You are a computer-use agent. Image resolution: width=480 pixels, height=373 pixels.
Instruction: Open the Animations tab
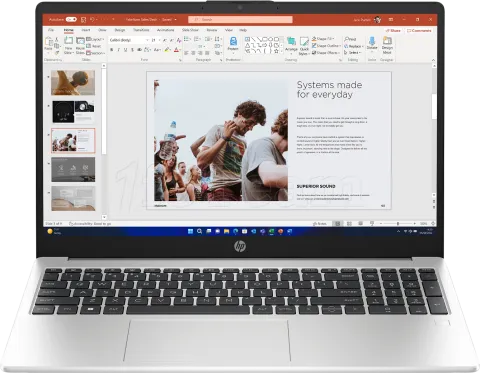click(166, 30)
